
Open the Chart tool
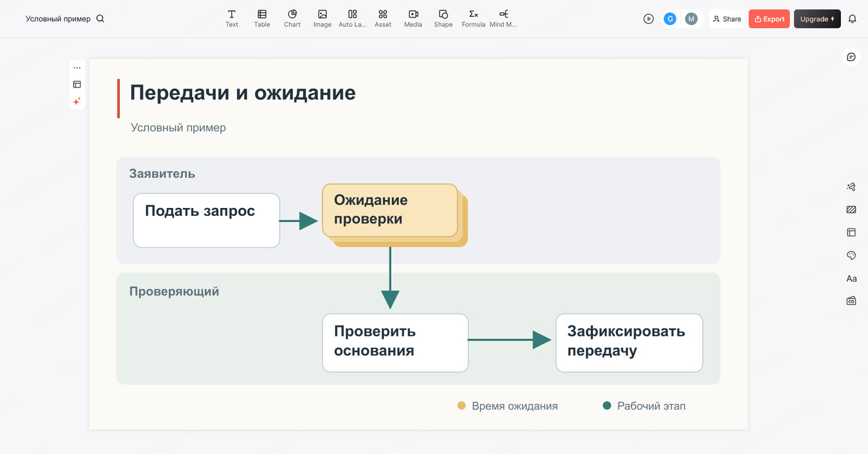[292, 19]
